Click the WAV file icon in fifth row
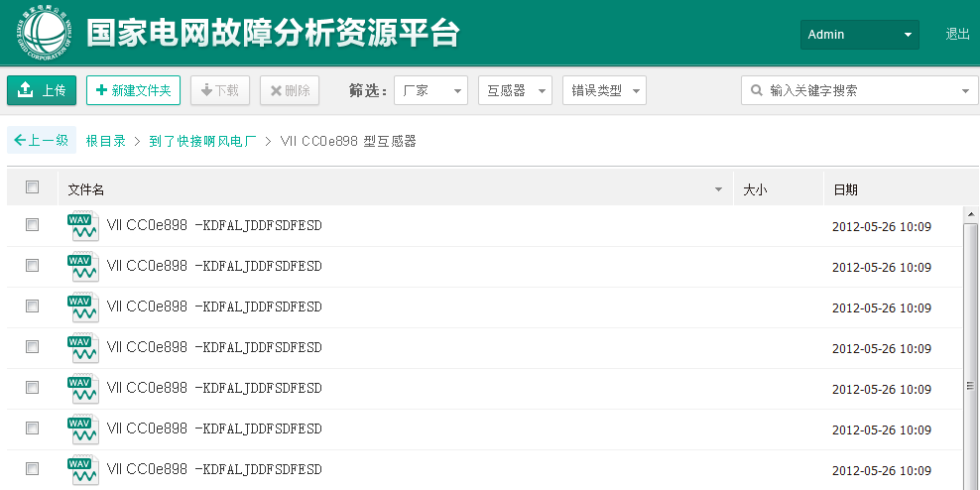980x490 pixels. pyautogui.click(x=82, y=389)
